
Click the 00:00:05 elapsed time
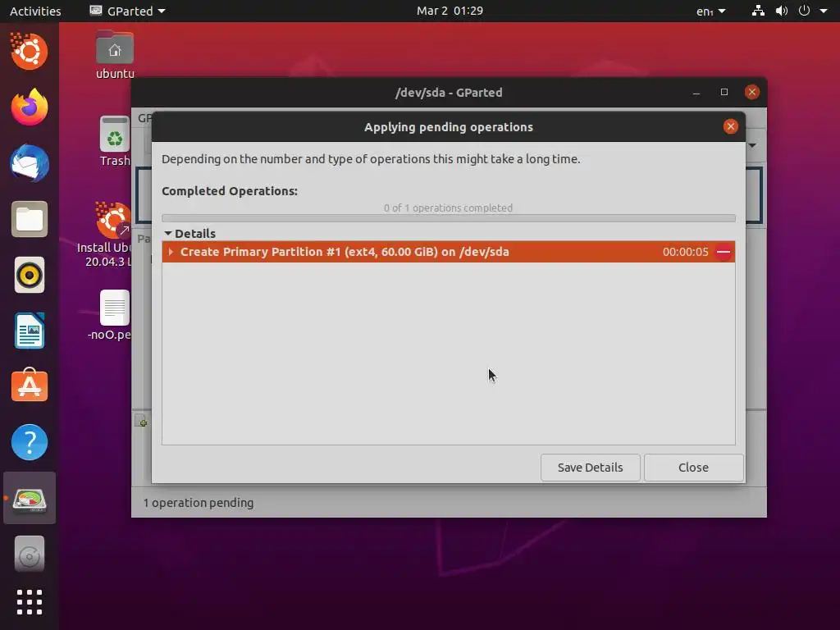685,252
